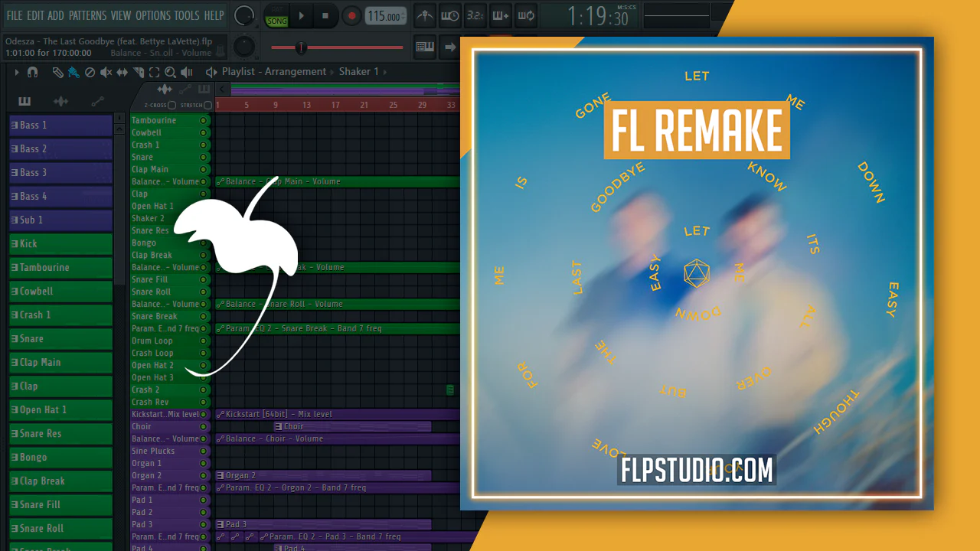
Task: Select the Playback tool
Action: coord(186,72)
